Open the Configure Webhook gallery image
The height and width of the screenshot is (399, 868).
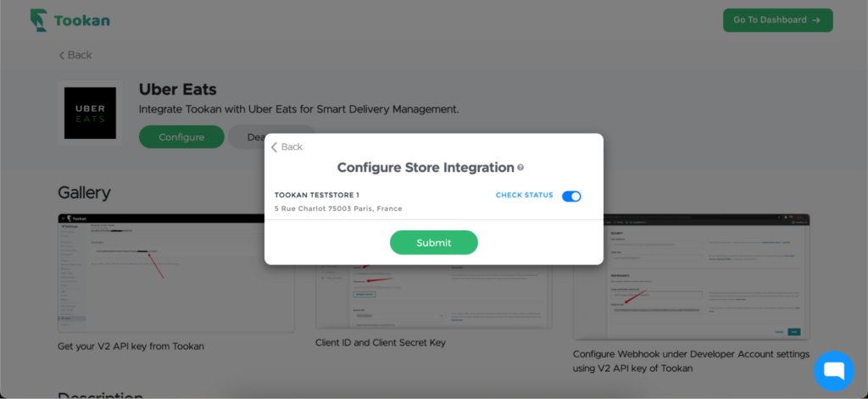[706, 277]
